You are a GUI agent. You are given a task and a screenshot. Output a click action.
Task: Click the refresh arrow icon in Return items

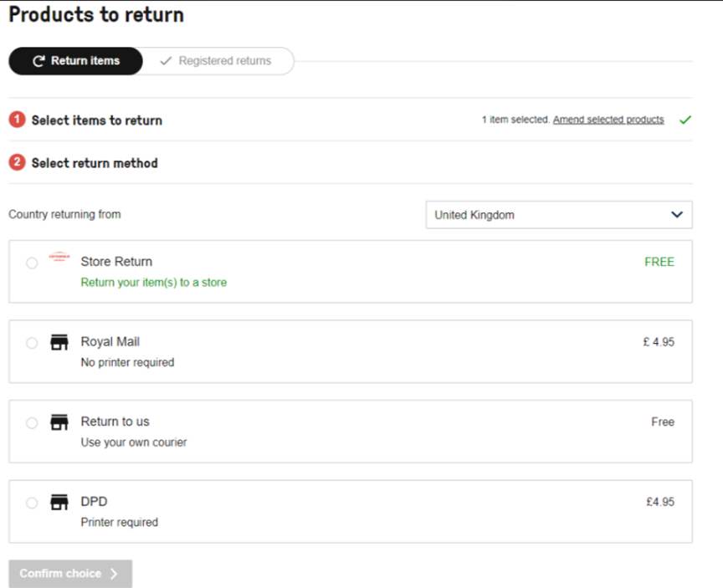pyautogui.click(x=38, y=61)
